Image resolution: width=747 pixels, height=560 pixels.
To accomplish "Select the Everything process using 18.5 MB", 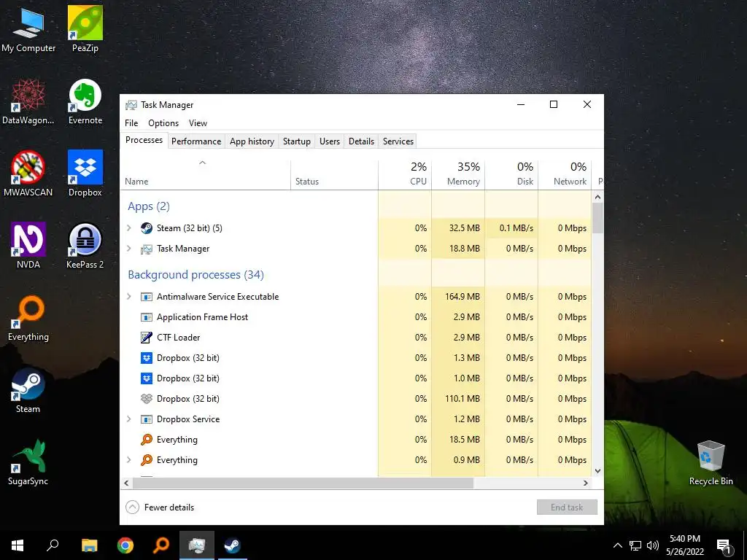I will coord(356,440).
